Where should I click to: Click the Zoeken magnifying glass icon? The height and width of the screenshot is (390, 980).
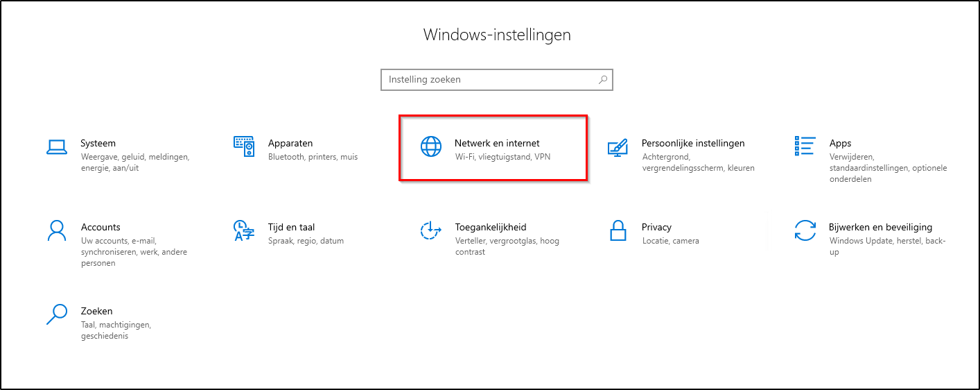[x=56, y=314]
